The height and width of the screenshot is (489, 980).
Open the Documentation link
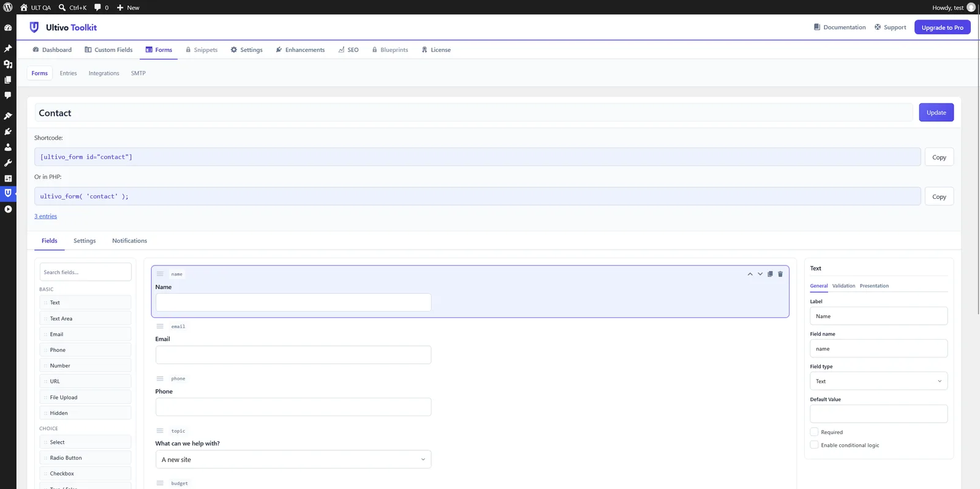[x=840, y=28]
